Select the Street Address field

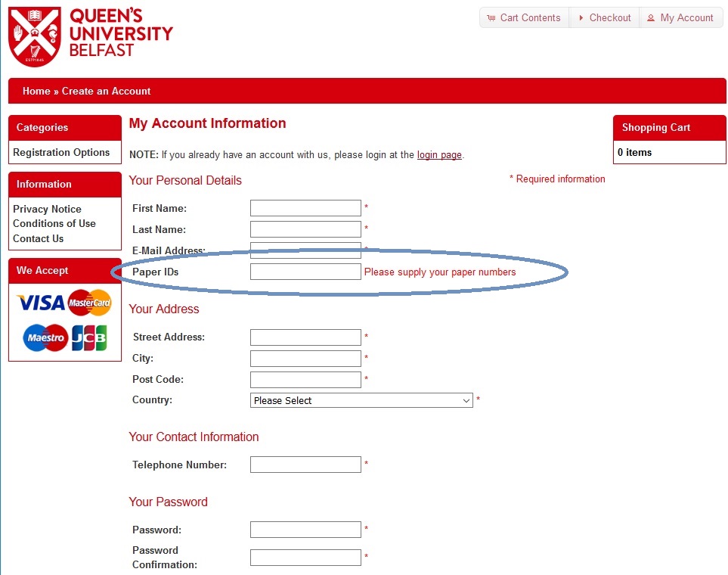click(x=305, y=337)
